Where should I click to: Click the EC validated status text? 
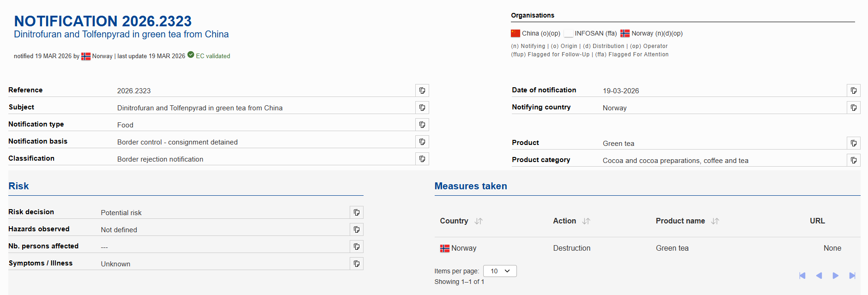(213, 56)
